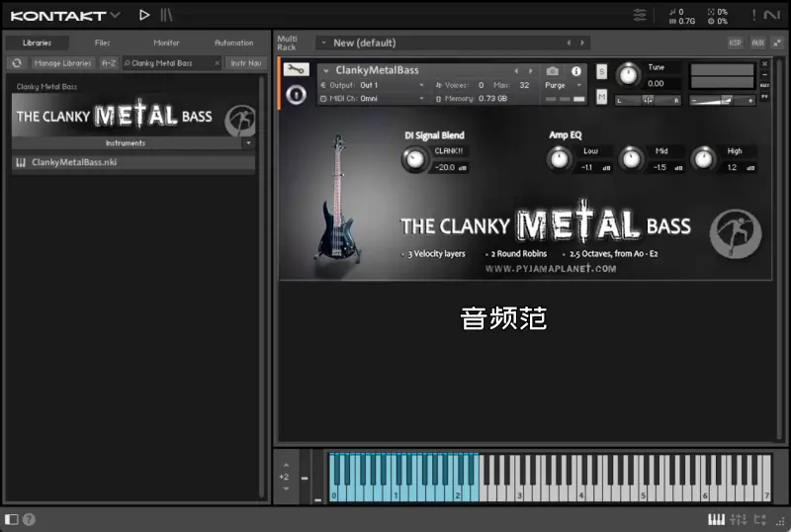Close the instrument with the X icon
791x532 pixels.
click(x=764, y=64)
